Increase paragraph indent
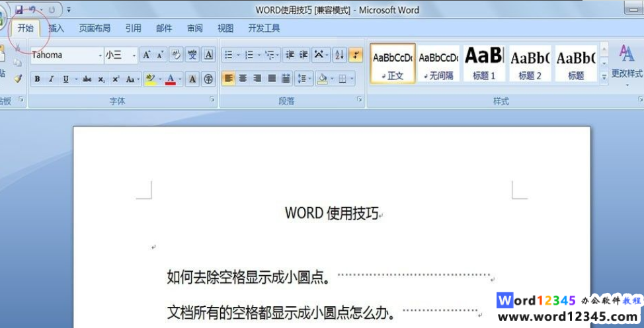 (x=303, y=55)
